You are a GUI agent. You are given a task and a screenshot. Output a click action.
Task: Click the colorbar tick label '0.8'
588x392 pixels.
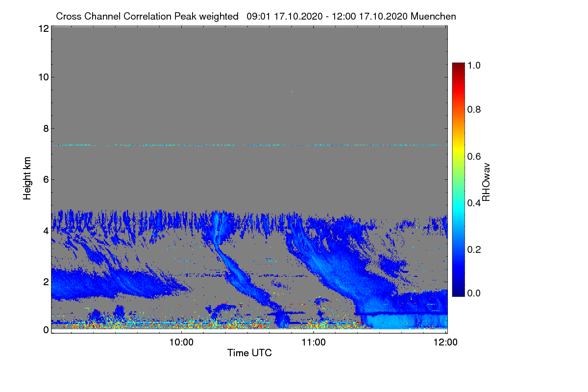[x=473, y=109]
